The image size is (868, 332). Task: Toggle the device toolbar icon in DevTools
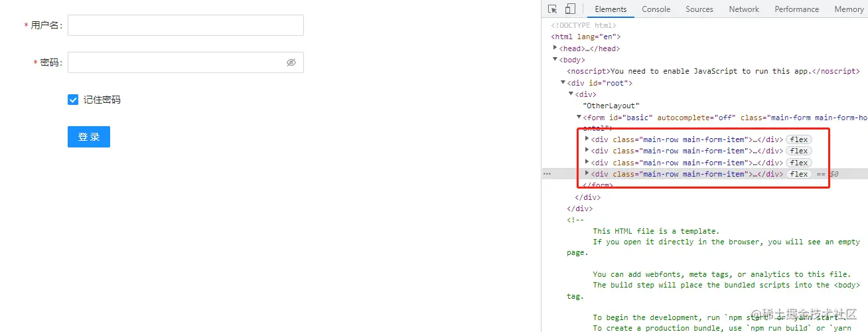point(570,9)
